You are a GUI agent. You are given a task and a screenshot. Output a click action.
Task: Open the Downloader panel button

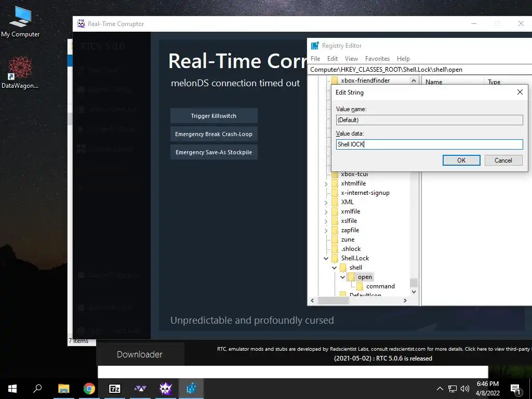tap(140, 354)
